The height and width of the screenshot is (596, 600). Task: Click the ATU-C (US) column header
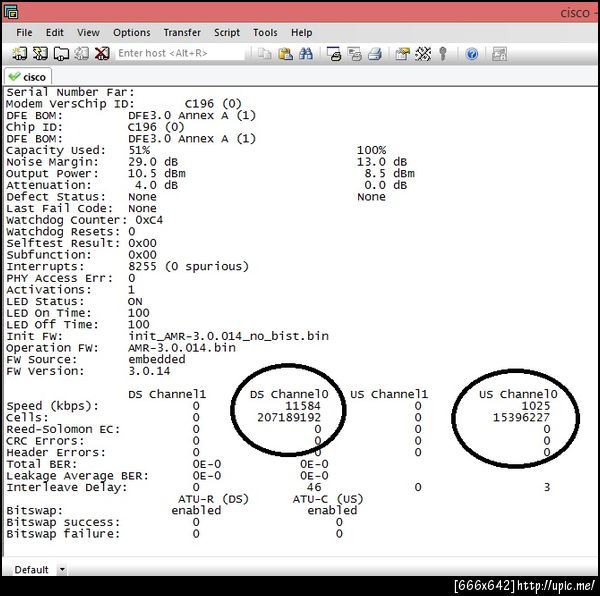[328, 499]
